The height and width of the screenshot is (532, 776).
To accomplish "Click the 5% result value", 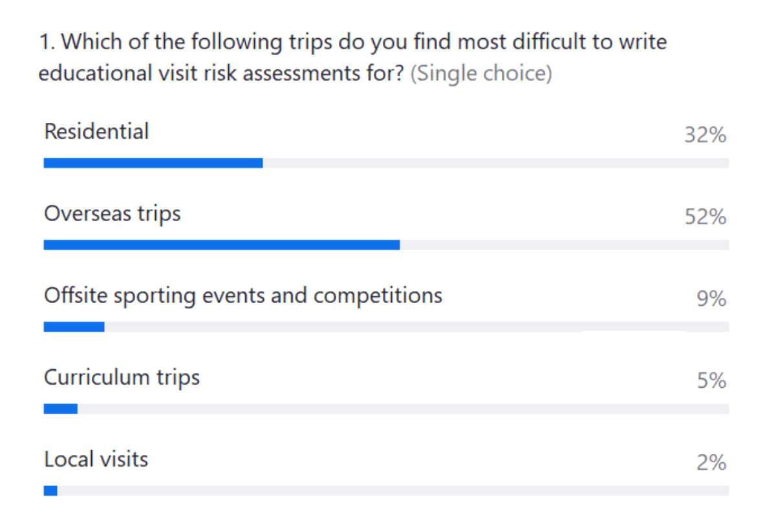I will 711,381.
